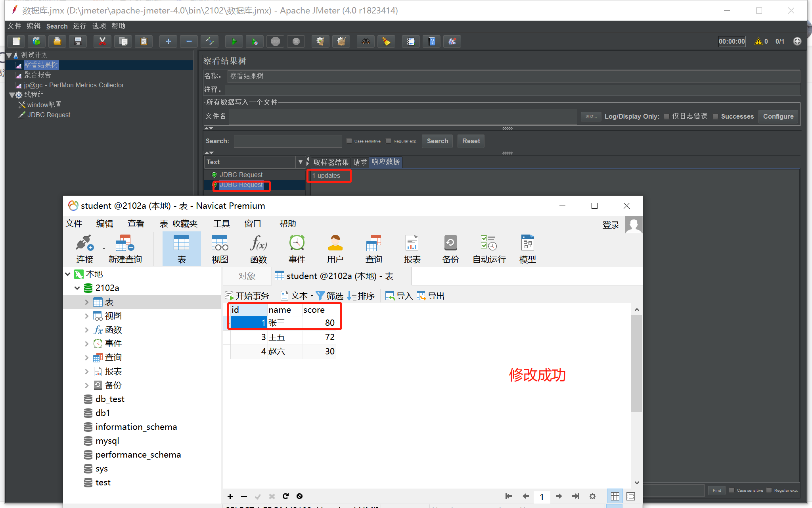Image resolution: width=812 pixels, height=508 pixels.
Task: Switch to the 取样器结果 (Sampler result) tab
Action: pos(330,162)
